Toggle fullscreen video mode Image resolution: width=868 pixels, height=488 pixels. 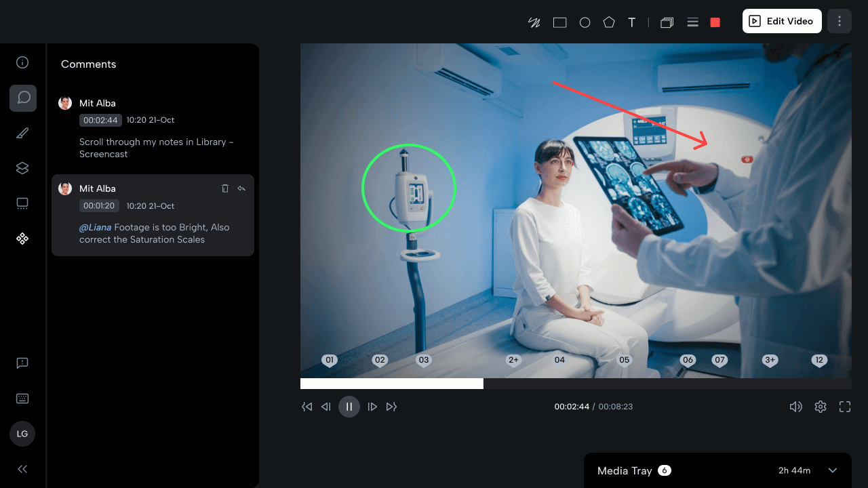[845, 407]
